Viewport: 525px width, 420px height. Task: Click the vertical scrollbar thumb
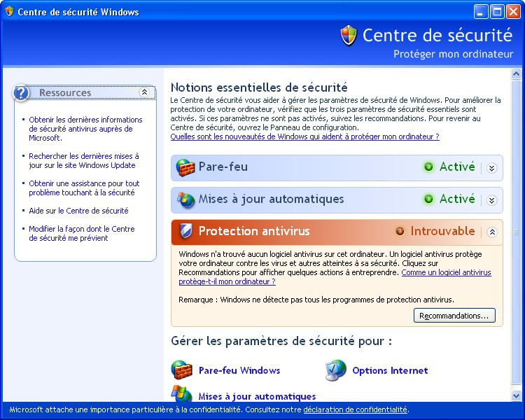516,232
